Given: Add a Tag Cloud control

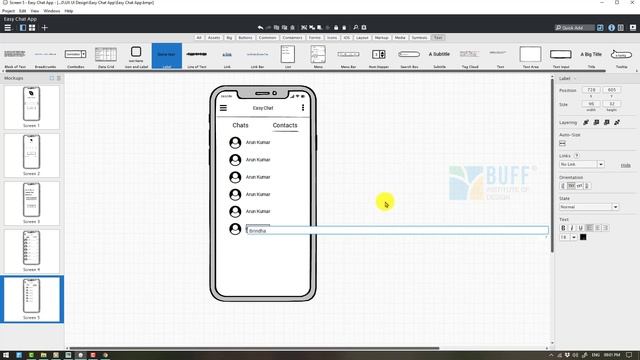Looking at the screenshot, I should coord(470,57).
